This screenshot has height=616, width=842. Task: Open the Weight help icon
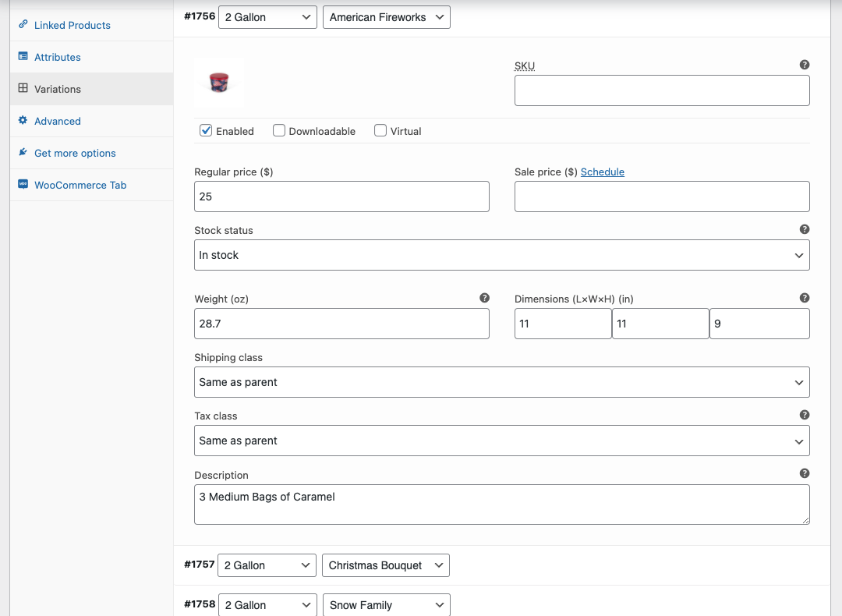(x=484, y=298)
